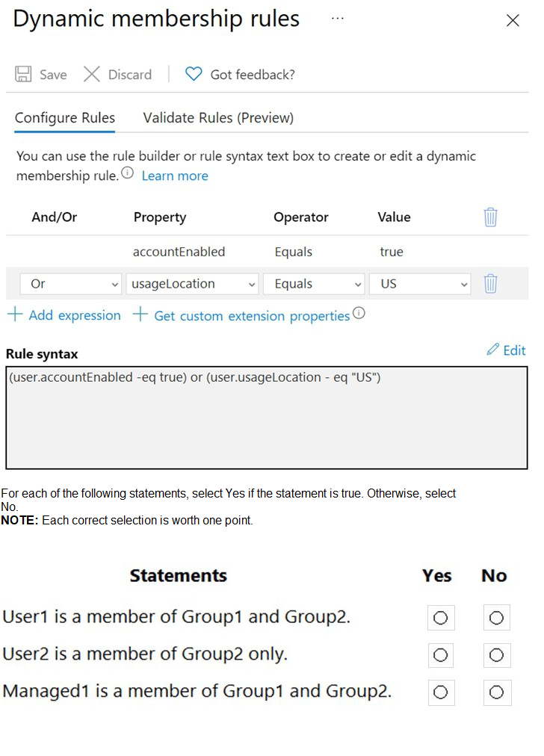This screenshot has height=756, width=544.
Task: Select the Configure Rules tab
Action: 65,117
